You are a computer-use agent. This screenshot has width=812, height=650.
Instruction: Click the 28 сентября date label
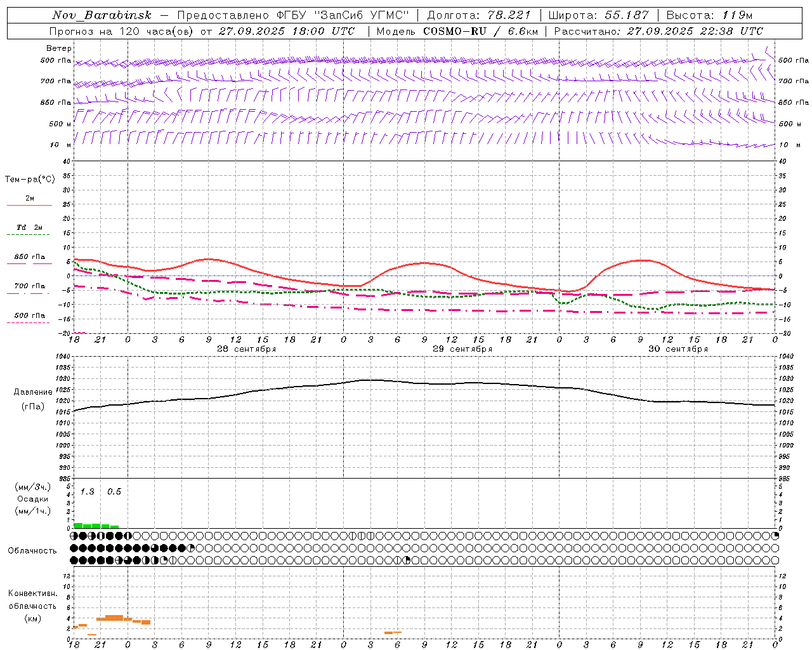click(246, 349)
